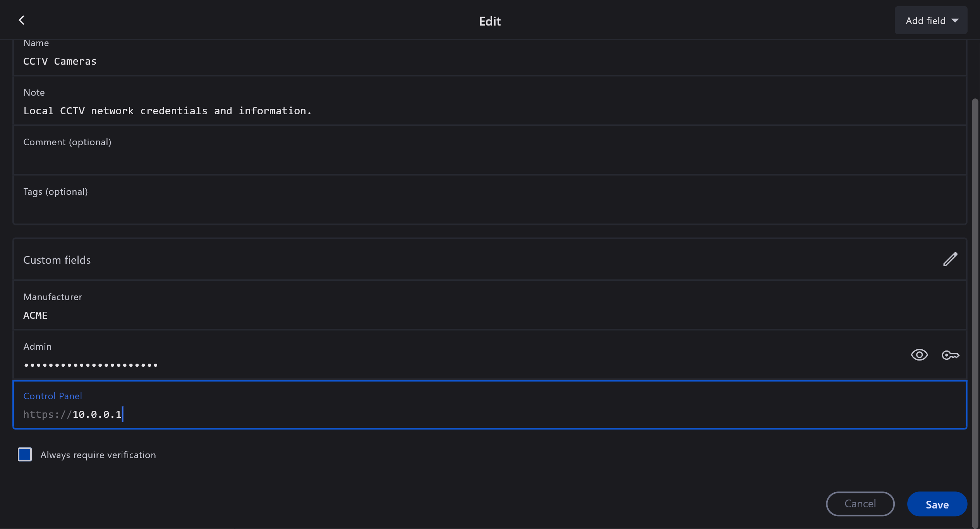
Task: Click the Add field dropdown arrow
Action: 955,21
